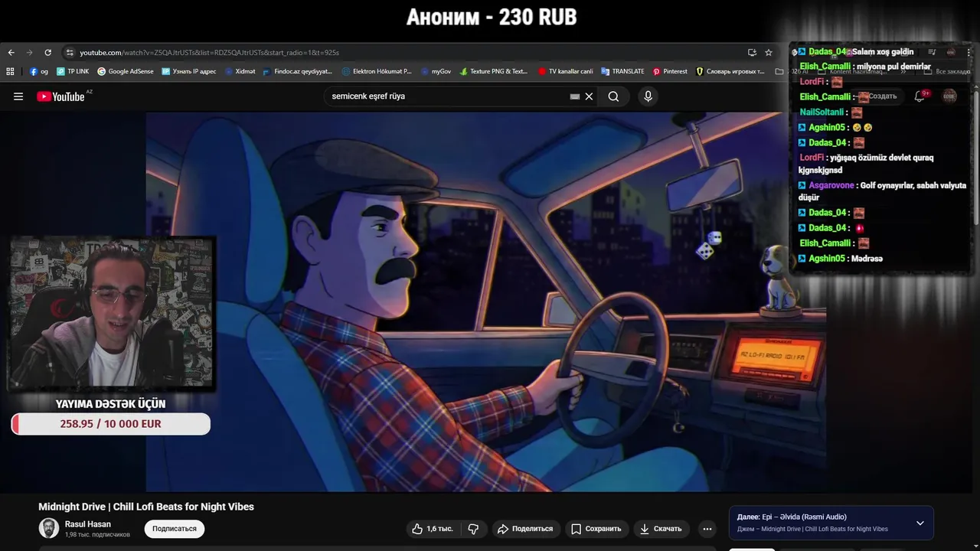Dislike the video with thumbs down
Image resolution: width=980 pixels, height=551 pixels.
tap(473, 529)
